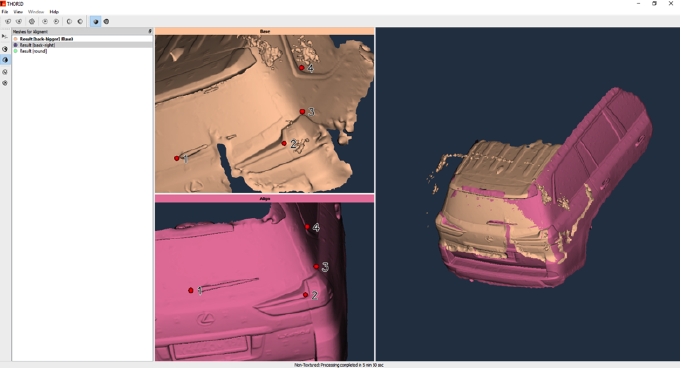Click the green color dot beside Result [round]
The height and width of the screenshot is (368, 680).
pos(16,51)
